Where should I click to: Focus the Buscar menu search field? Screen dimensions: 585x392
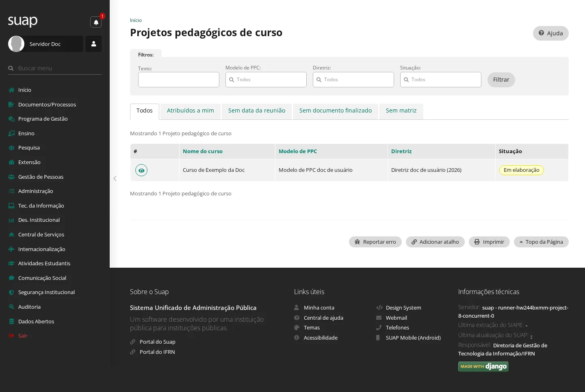coord(55,68)
